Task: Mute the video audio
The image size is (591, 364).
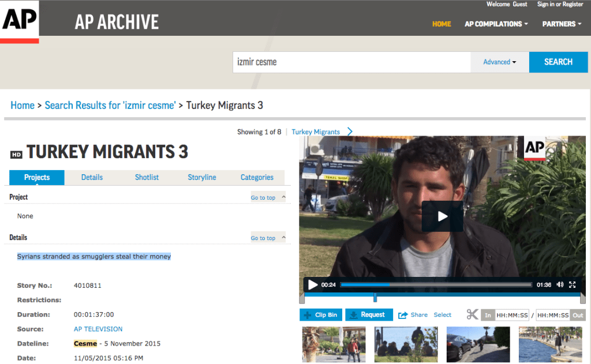Action: [x=559, y=284]
